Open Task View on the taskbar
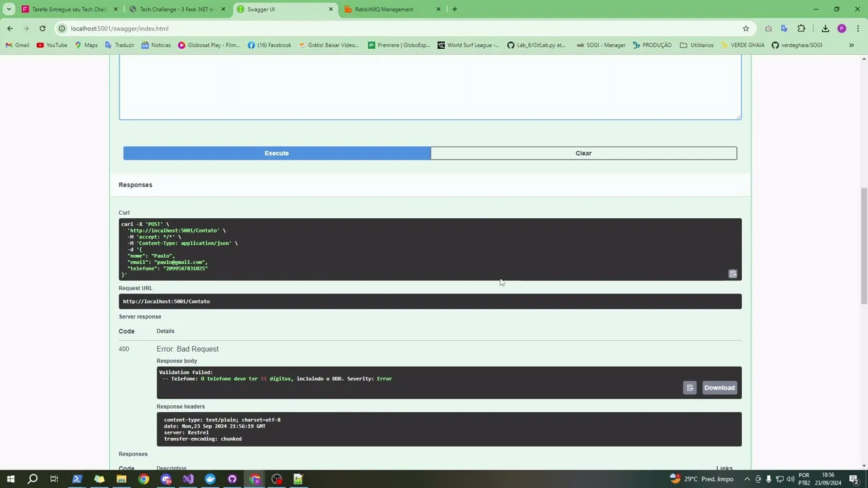The height and width of the screenshot is (488, 868). point(54,479)
